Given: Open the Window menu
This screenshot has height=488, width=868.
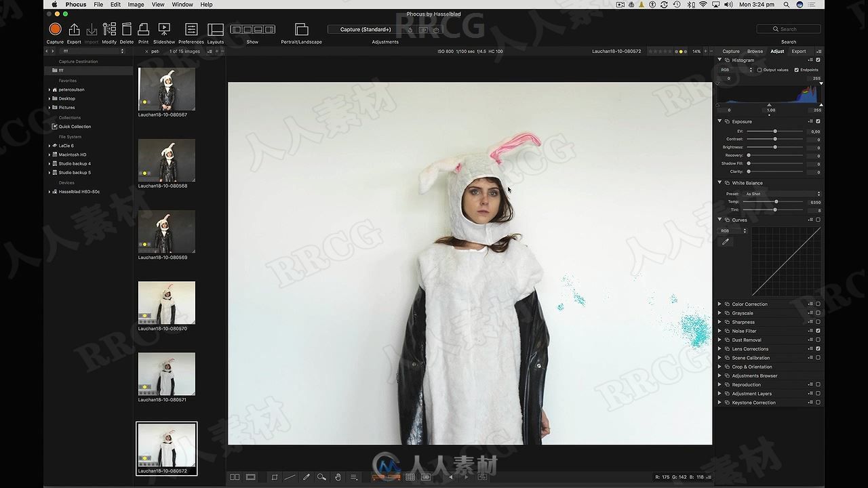Looking at the screenshot, I should [182, 4].
